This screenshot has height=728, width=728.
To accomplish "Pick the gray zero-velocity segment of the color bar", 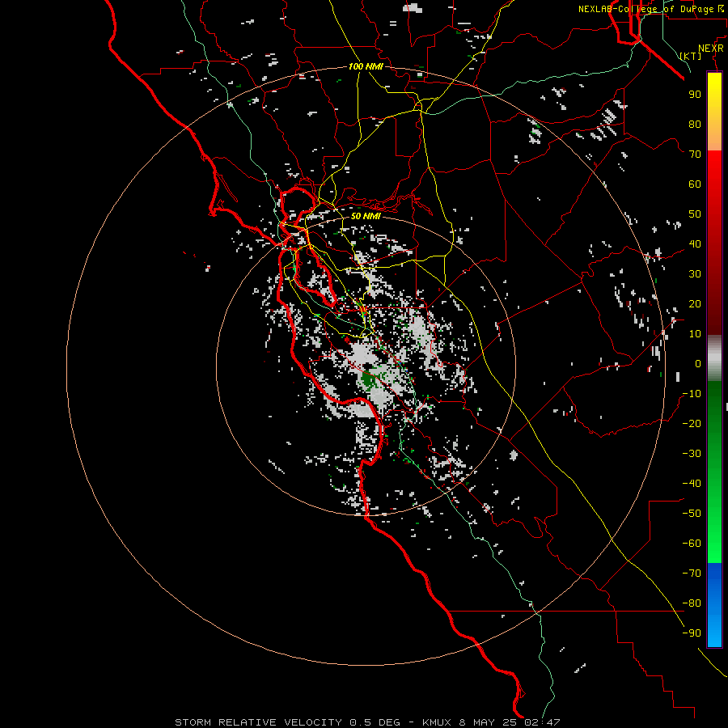I will [714, 358].
